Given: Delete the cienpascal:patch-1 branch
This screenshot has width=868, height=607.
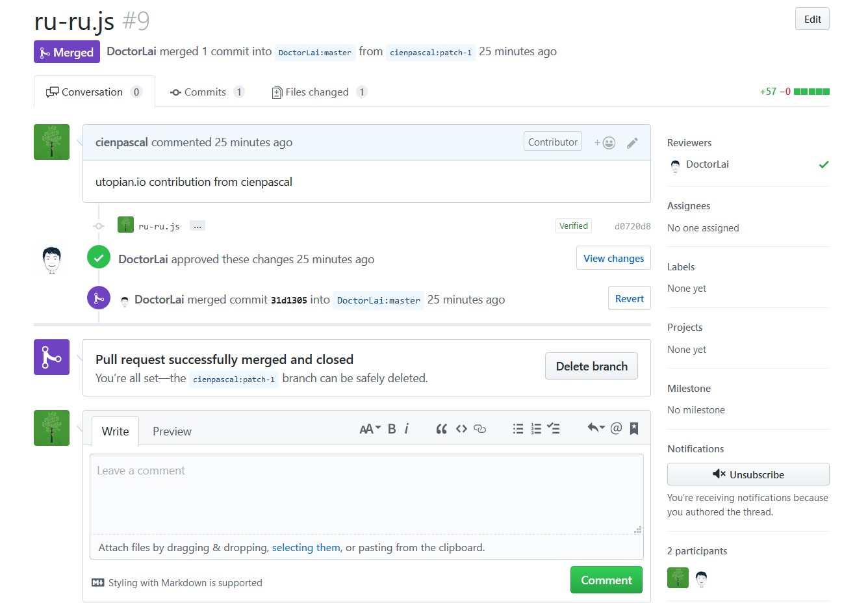Looking at the screenshot, I should tap(591, 366).
